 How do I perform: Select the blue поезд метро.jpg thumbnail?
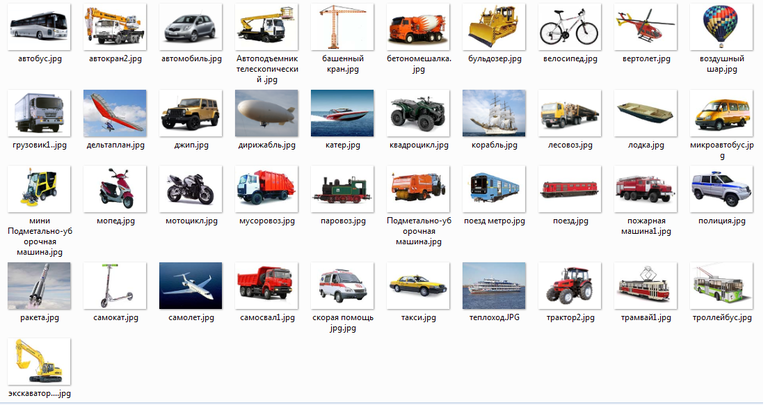(492, 188)
